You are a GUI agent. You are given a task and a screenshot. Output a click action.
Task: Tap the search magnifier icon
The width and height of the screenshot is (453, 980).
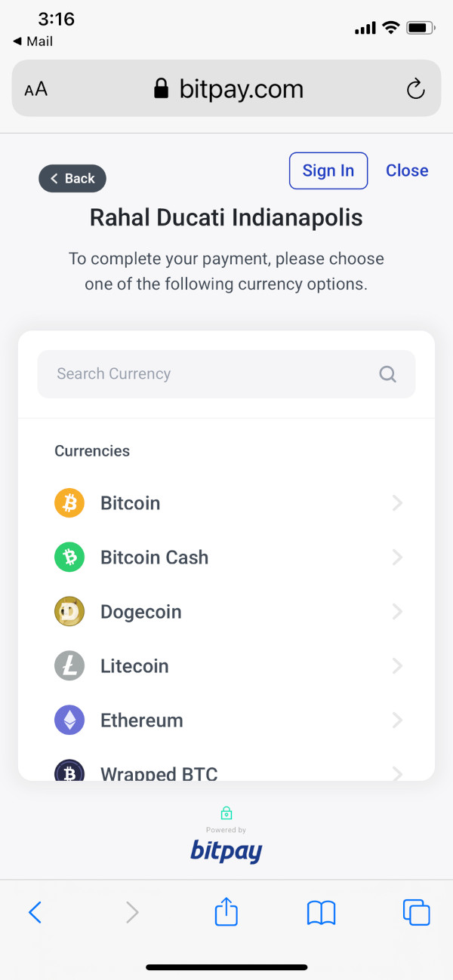coord(387,373)
